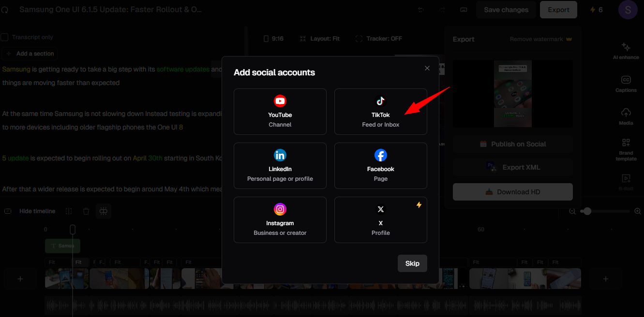Select the X Profile option
This screenshot has height=317, width=644.
tap(381, 220)
